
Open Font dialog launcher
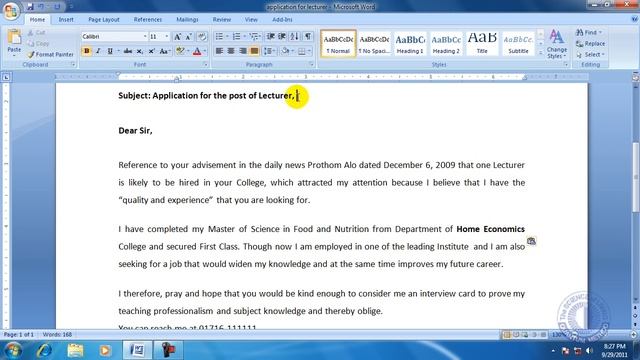pos(205,64)
